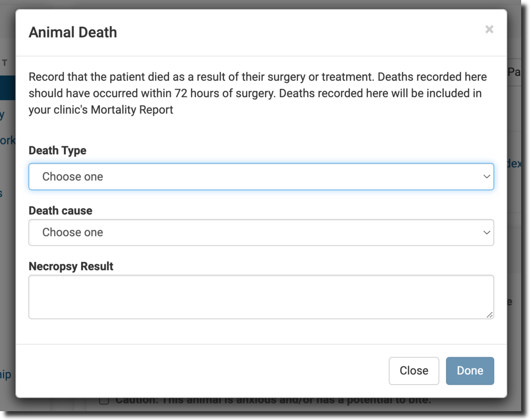Screen dimensions: 530x420
Task: Click the highlighted blue sidebar item
Action: [x=7, y=87]
